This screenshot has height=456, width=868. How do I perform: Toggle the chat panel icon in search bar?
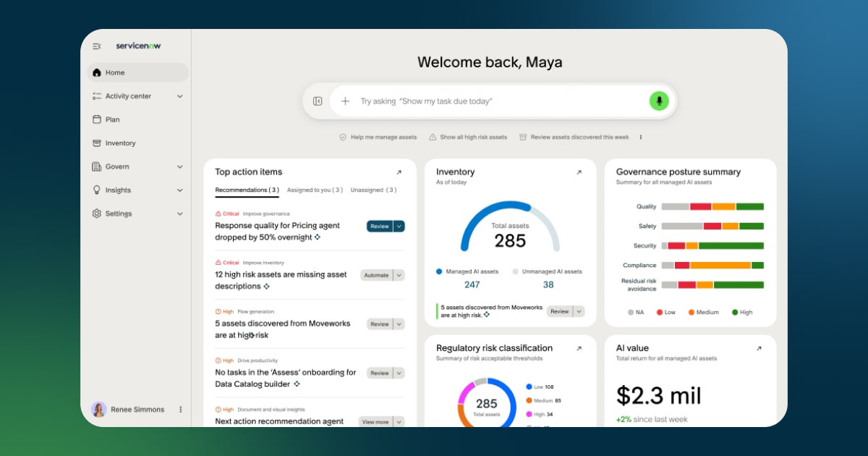click(x=317, y=101)
